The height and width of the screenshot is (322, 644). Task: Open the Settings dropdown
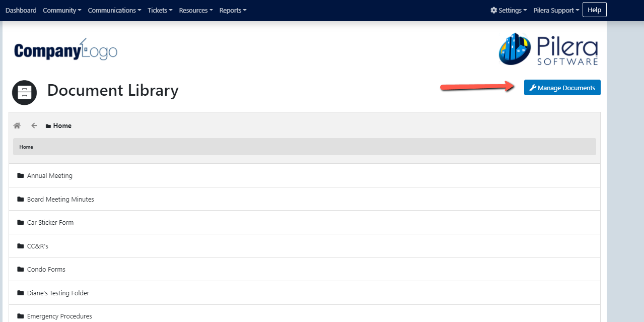pyautogui.click(x=509, y=10)
